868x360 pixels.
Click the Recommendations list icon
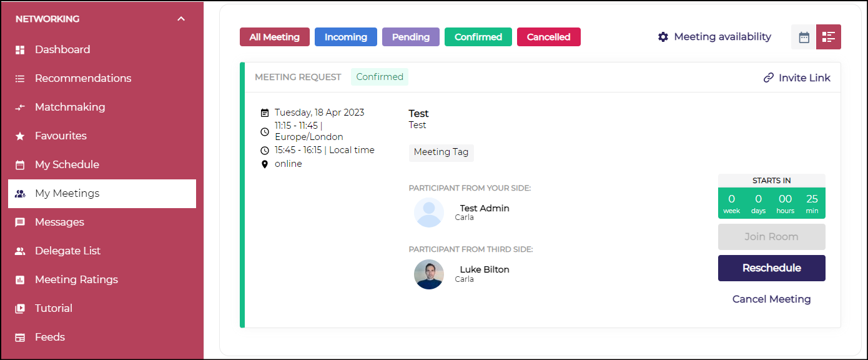click(x=20, y=79)
